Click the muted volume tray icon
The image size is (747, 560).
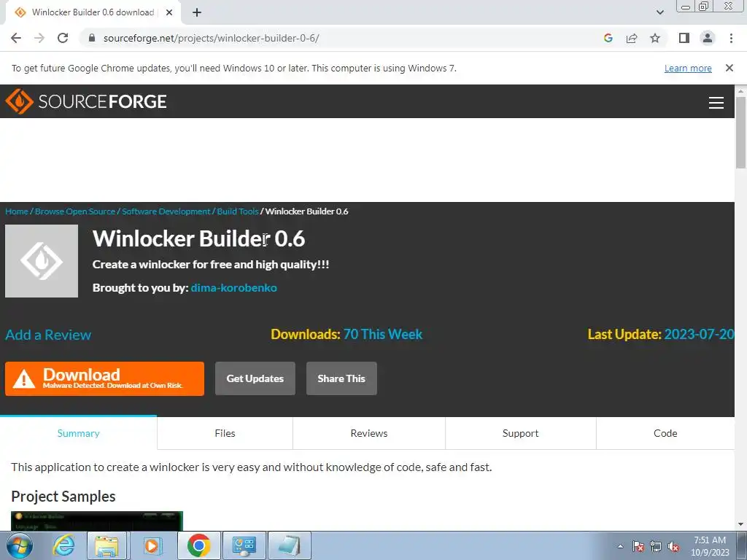click(673, 546)
